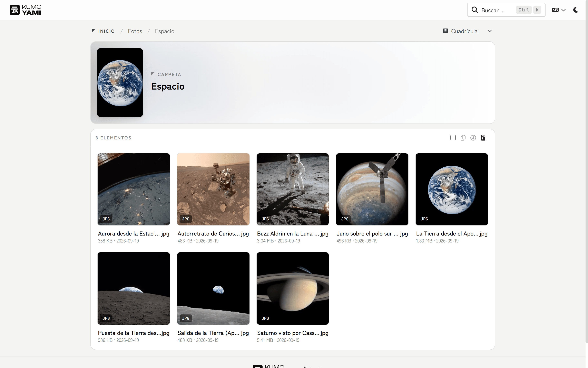Open the Salida de la Tierra thumbnail
Viewport: 588px width, 368px height.
[213, 288]
